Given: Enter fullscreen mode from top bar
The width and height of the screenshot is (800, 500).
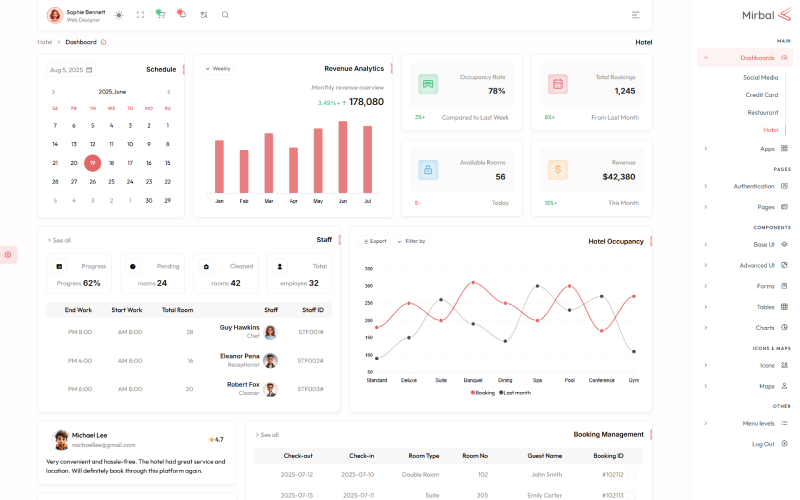Looking at the screenshot, I should point(140,15).
